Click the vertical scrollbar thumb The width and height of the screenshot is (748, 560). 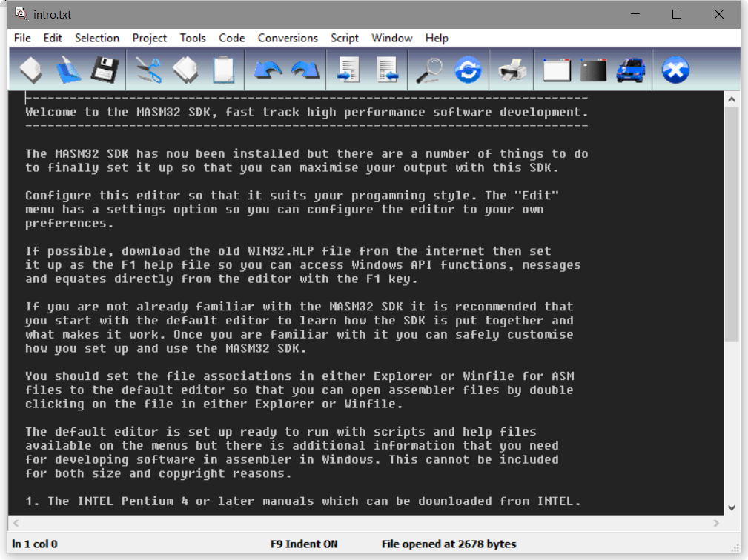(x=731, y=224)
